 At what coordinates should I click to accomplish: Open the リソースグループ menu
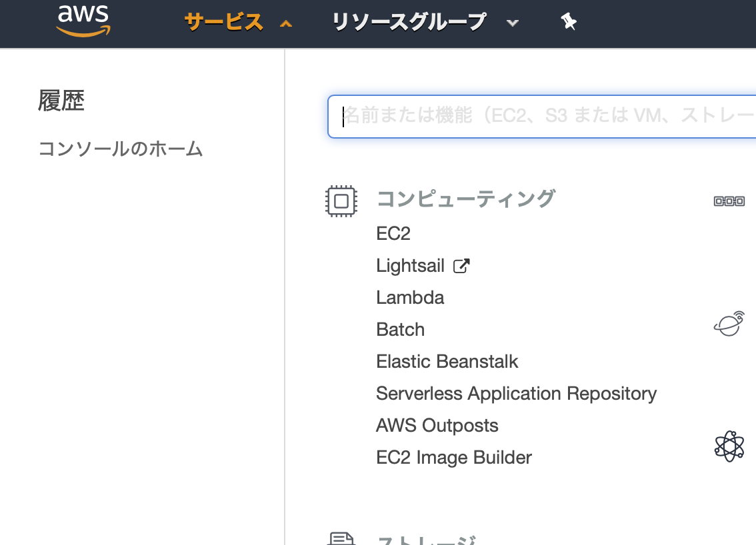point(409,21)
